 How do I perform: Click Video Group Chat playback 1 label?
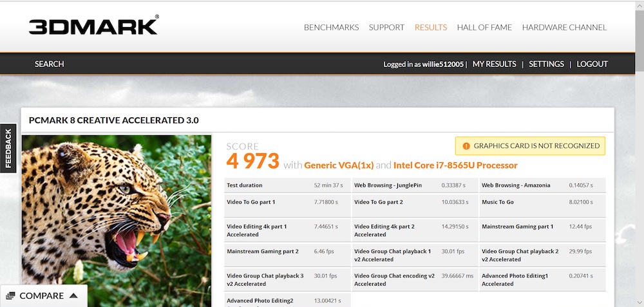392,256
